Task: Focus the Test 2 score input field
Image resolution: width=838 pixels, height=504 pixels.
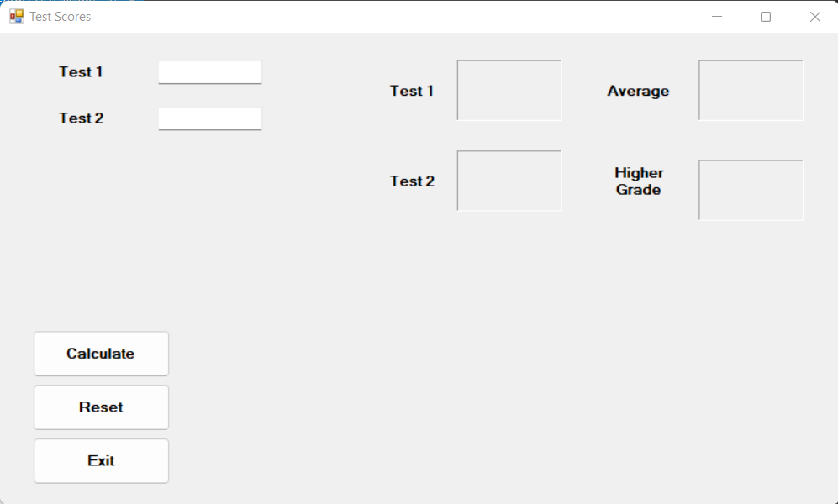Action: tap(210, 118)
